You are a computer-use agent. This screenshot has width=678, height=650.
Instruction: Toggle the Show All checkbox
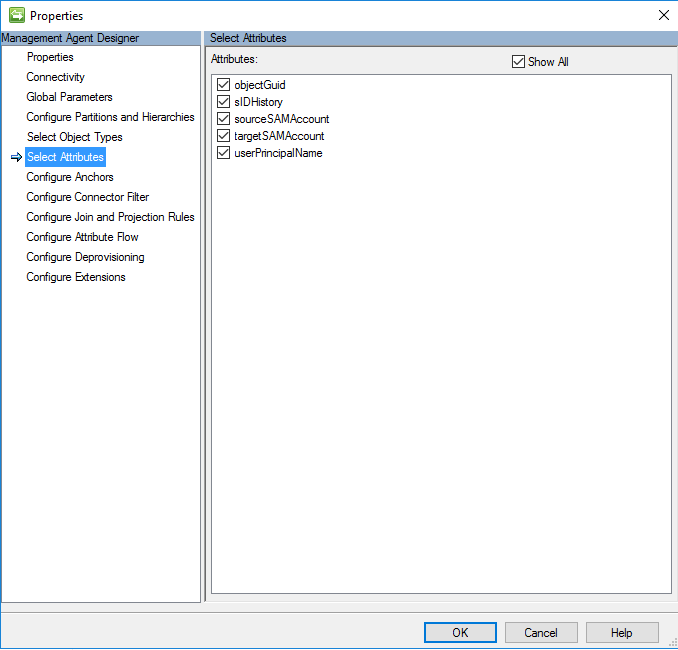(518, 62)
